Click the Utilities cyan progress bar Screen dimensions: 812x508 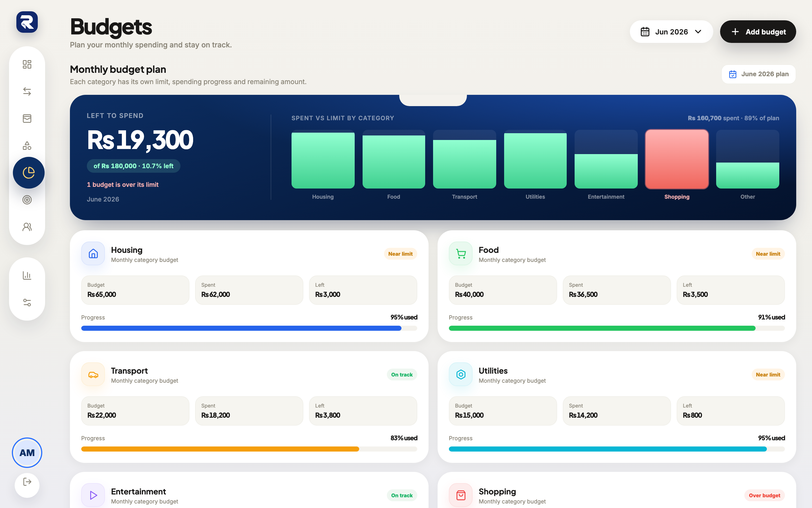click(x=617, y=449)
